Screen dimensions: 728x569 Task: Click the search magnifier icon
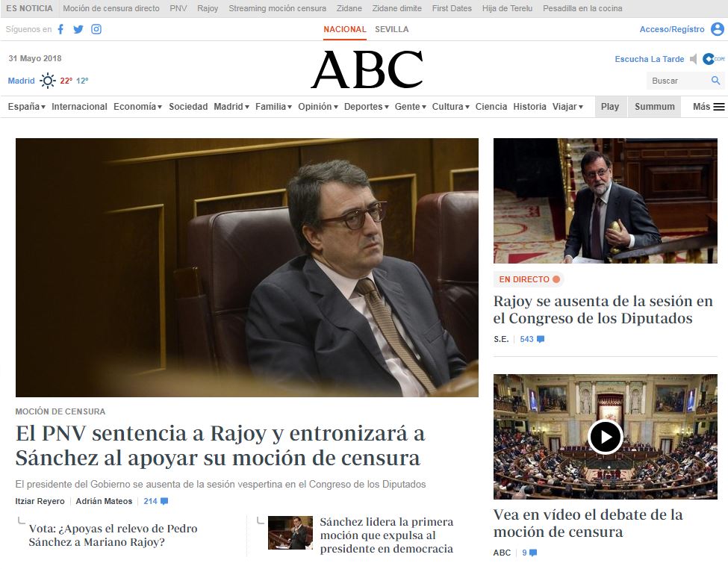click(716, 81)
